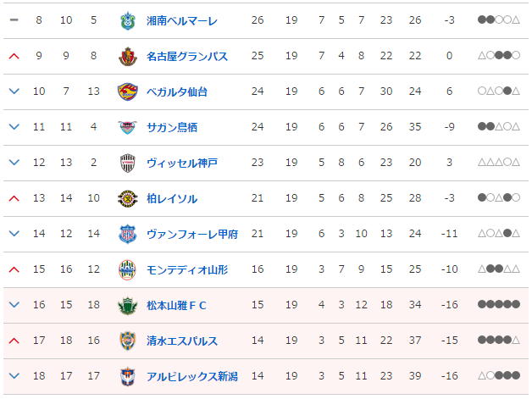Viewport: 532px width, 399px height.
Task: Open the ベガルタ仙台 team page
Action: (x=176, y=91)
